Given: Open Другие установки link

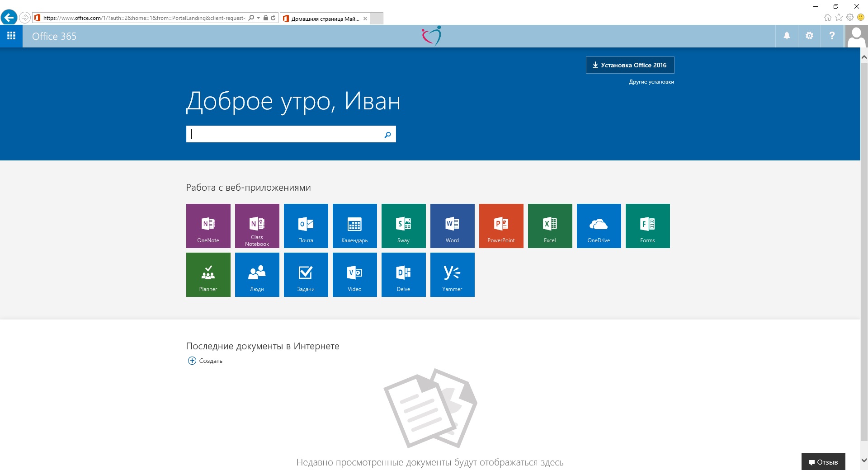Looking at the screenshot, I should point(651,82).
